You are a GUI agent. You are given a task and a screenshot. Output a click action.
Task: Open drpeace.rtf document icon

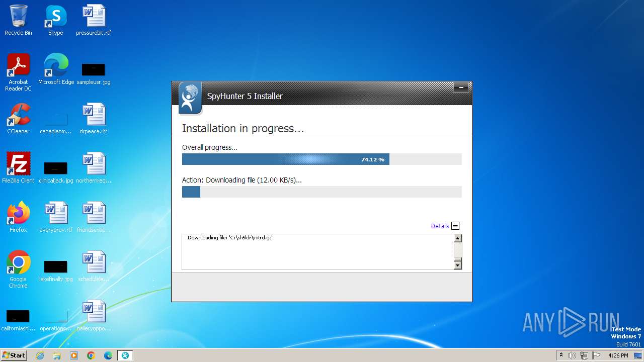pyautogui.click(x=94, y=119)
